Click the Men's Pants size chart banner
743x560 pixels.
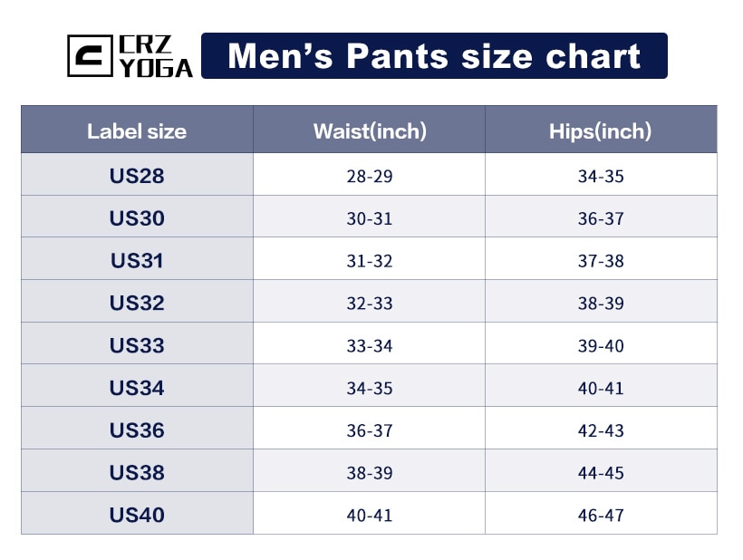coord(434,56)
